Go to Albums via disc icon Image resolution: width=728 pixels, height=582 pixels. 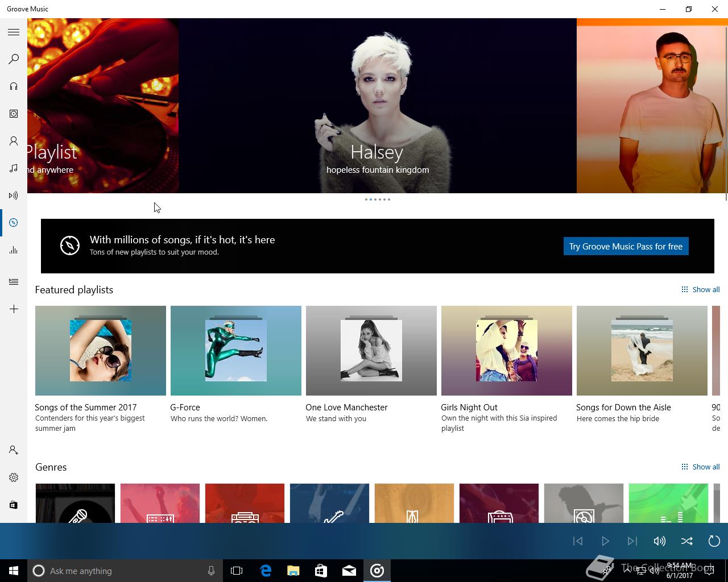tap(14, 114)
